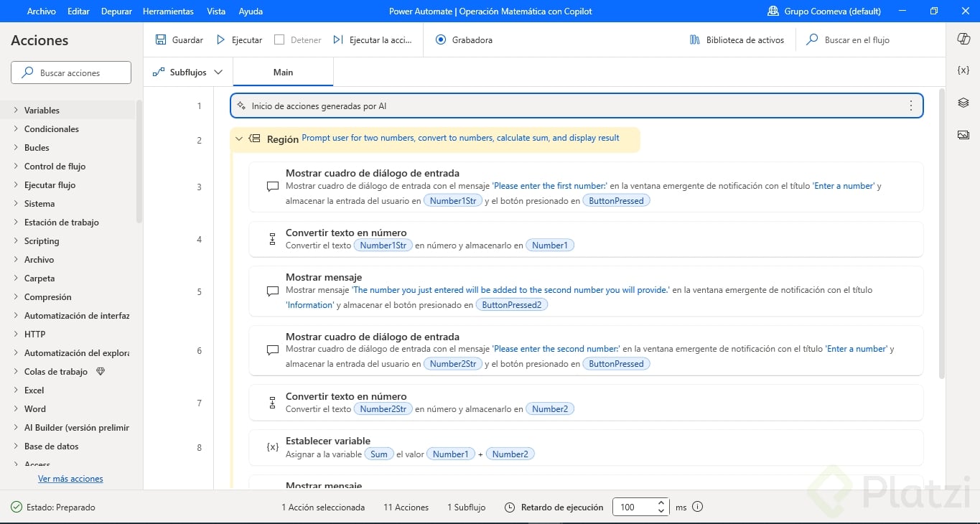Viewport: 980px width, 524px height.
Task: Expand the Ejecutar flujo group
Action: click(x=16, y=184)
